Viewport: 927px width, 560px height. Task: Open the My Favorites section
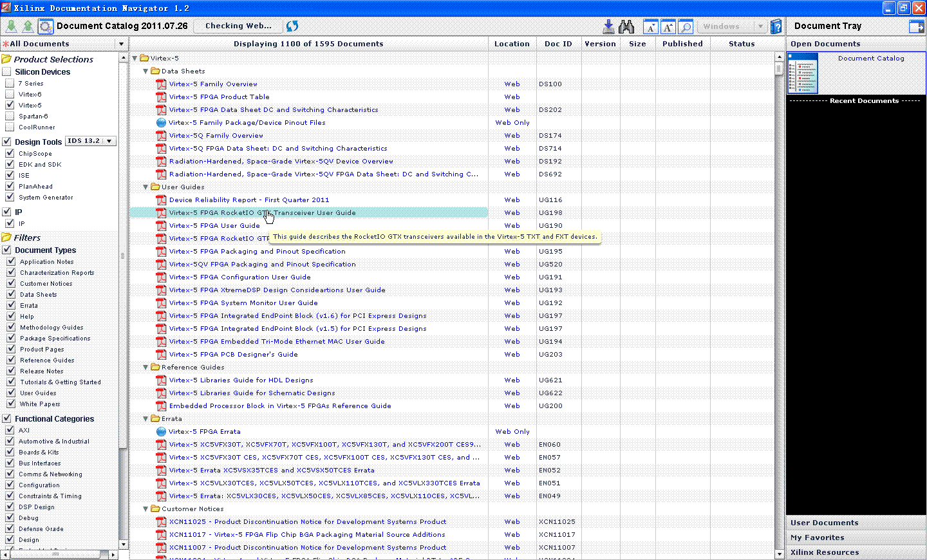click(x=856, y=537)
